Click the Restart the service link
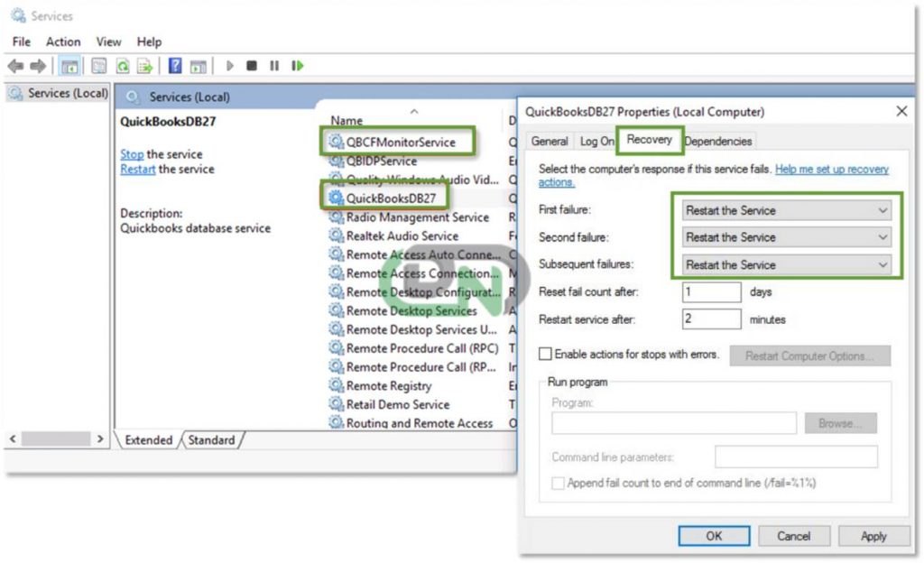This screenshot has height=563, width=924. pyautogui.click(x=138, y=169)
